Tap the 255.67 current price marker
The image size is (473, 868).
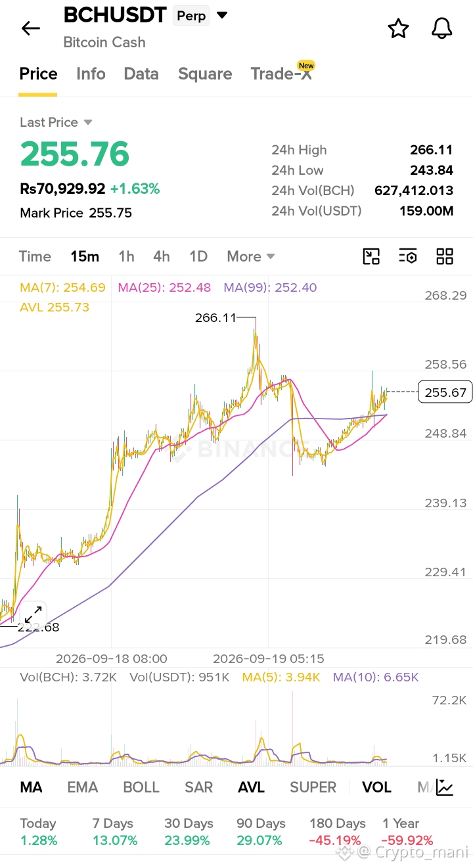(x=445, y=392)
